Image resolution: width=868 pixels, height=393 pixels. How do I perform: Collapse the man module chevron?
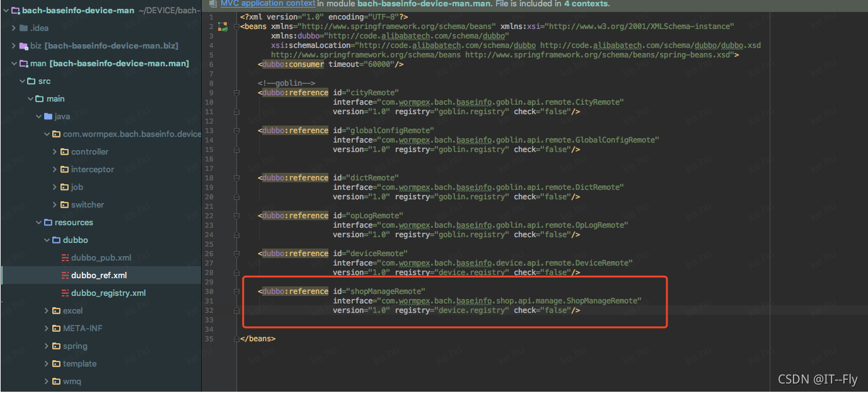(14, 64)
